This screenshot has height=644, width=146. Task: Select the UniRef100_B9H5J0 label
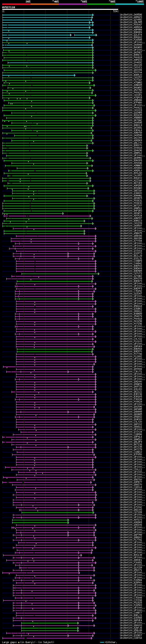pos(131,75)
